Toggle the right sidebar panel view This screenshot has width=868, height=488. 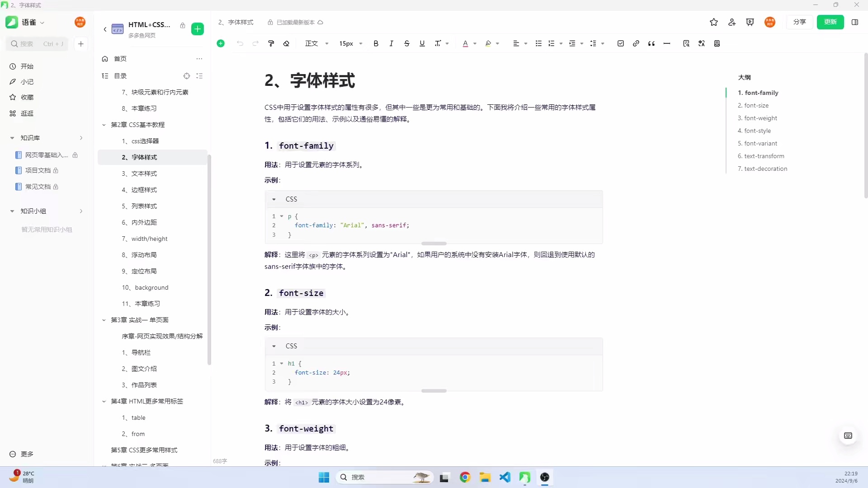855,22
